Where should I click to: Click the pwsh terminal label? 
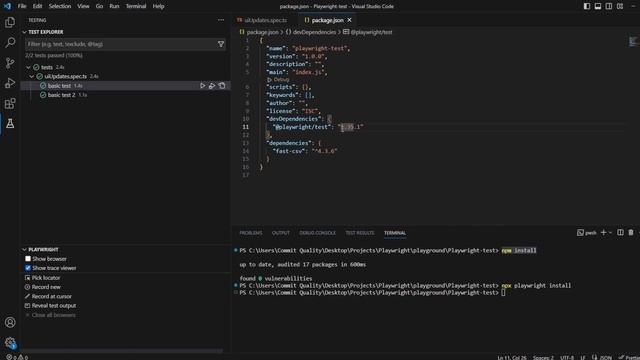tap(591, 233)
